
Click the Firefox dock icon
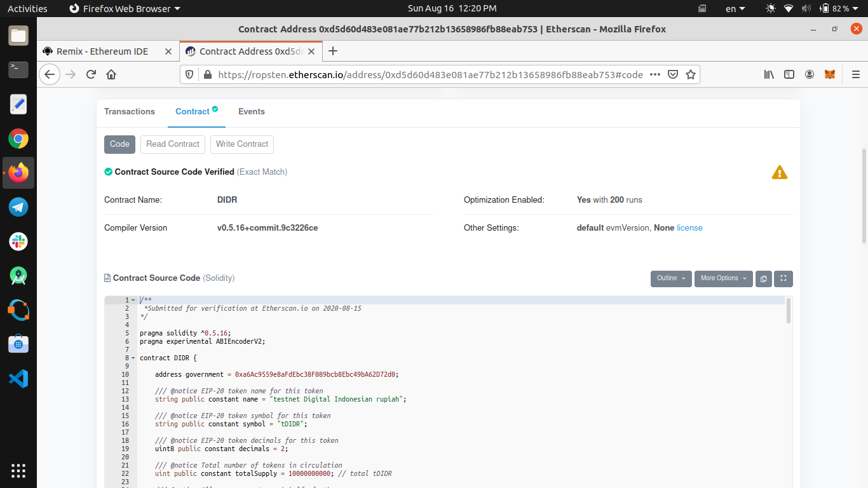18,173
